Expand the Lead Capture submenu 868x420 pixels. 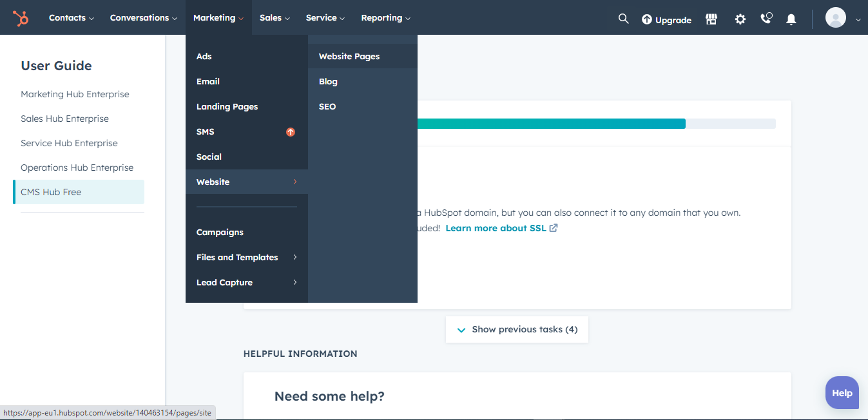247,282
